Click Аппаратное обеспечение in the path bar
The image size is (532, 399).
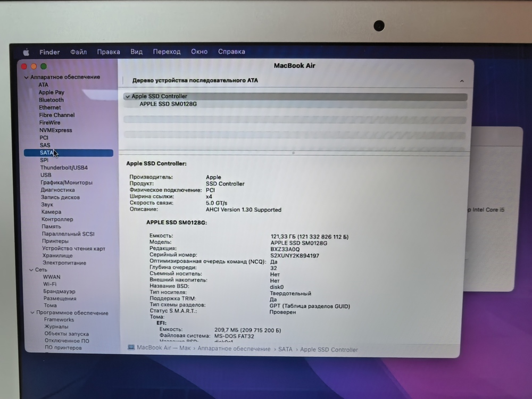[x=234, y=349]
